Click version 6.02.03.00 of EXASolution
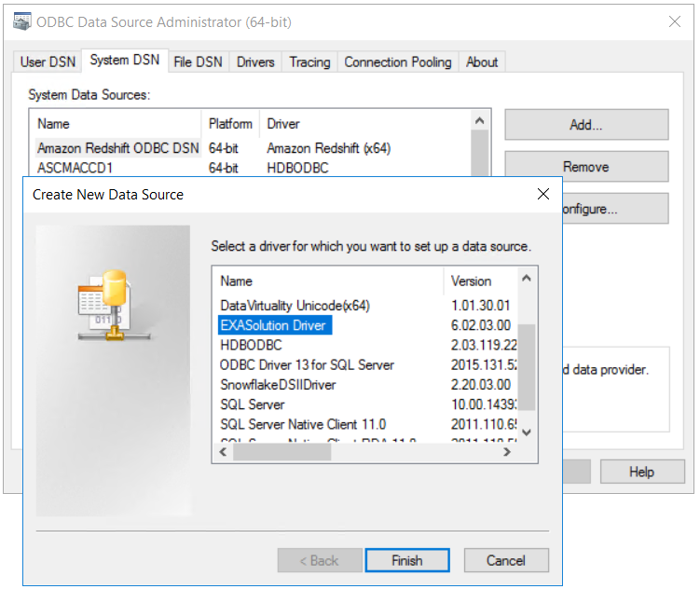The image size is (700, 589). [481, 325]
